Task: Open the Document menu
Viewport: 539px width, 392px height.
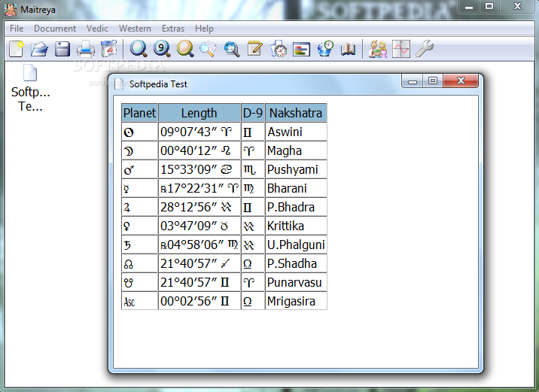Action: point(55,29)
